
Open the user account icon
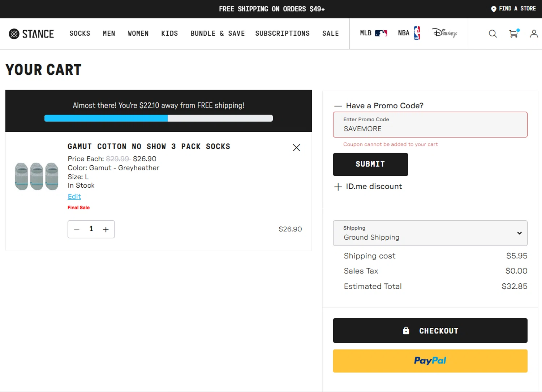[x=534, y=34]
